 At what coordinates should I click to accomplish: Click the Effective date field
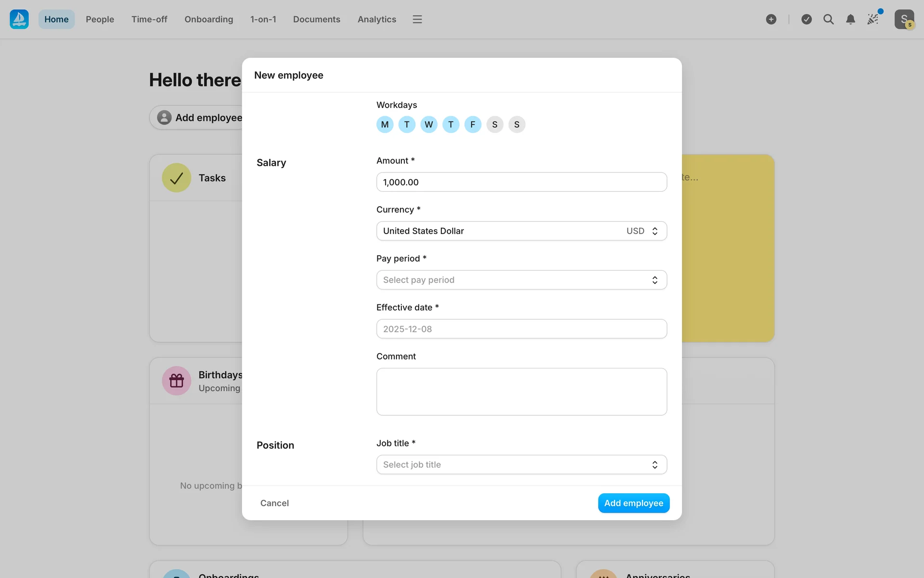click(521, 329)
